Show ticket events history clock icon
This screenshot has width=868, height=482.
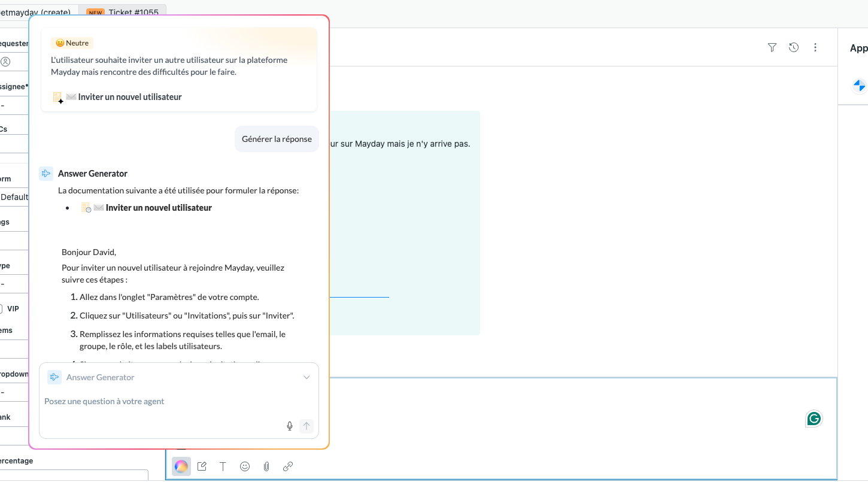[794, 47]
